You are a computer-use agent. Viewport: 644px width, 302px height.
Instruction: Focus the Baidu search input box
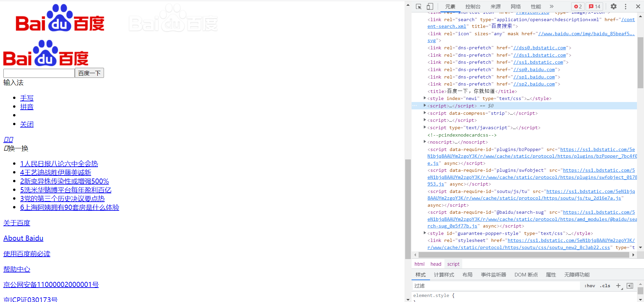(39, 73)
